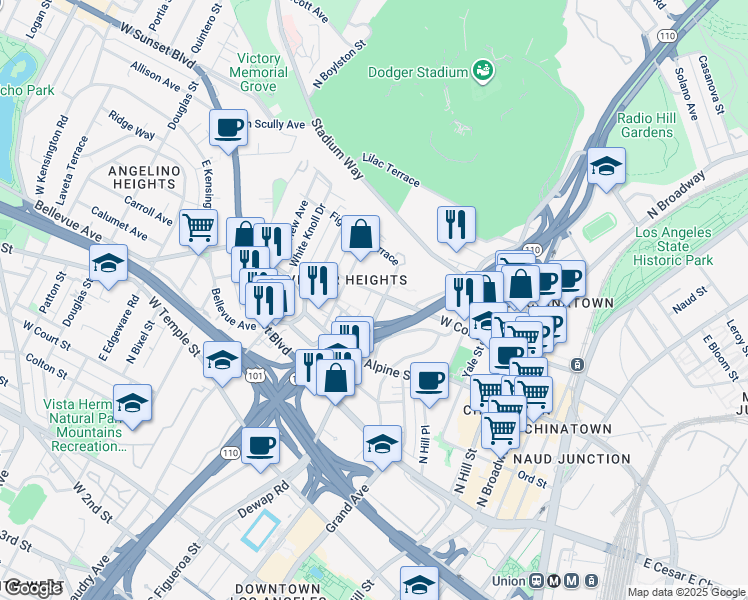Screen dimensions: 748x600
Task: Click the Los Angeles State Historic Park label
Action: [x=673, y=247]
